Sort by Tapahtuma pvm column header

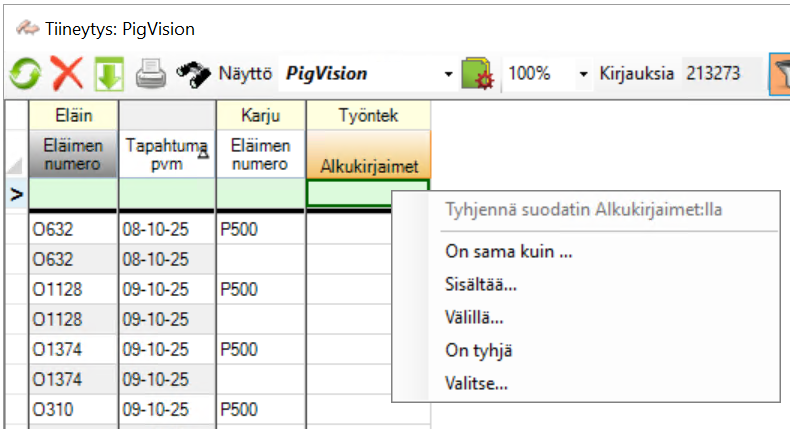coord(167,154)
